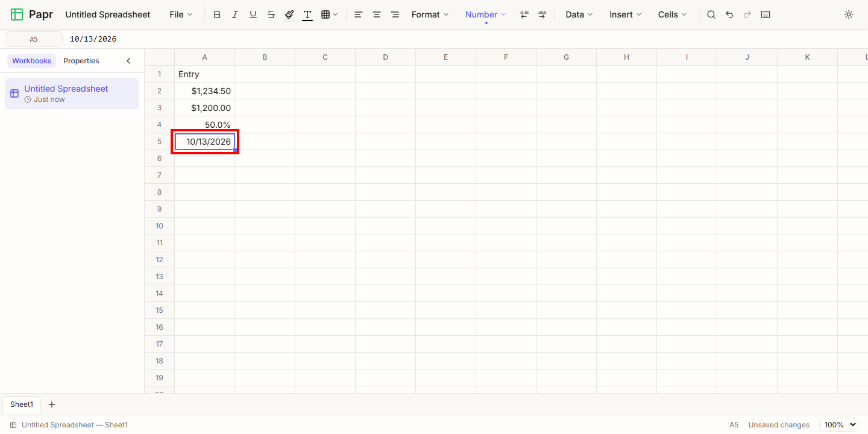The width and height of the screenshot is (868, 434).
Task: Expand the Format dropdown
Action: pos(430,14)
